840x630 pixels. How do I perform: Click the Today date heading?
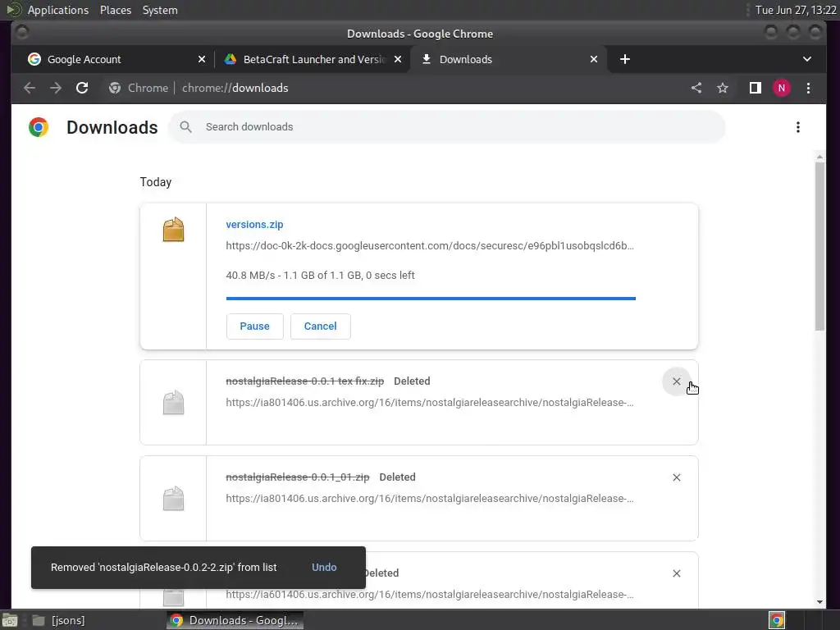(x=156, y=182)
